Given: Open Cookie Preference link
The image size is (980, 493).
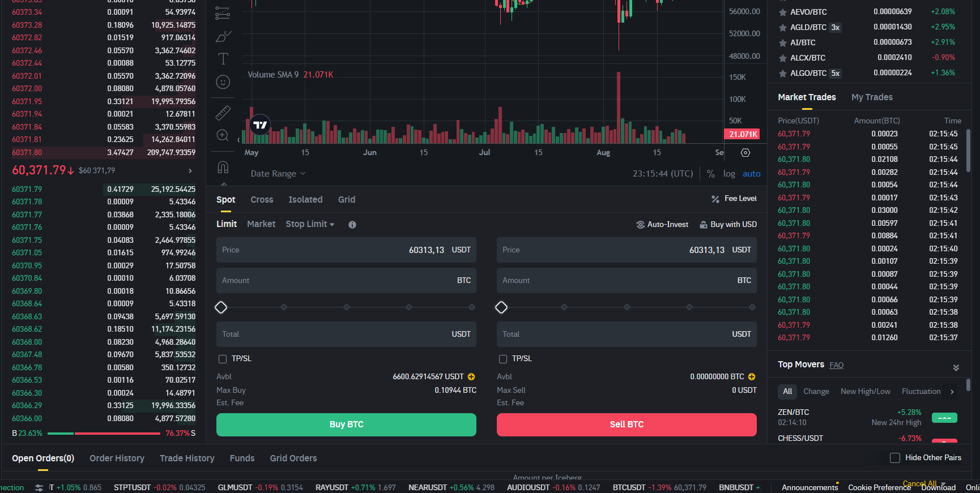Looking at the screenshot, I should 879,488.
